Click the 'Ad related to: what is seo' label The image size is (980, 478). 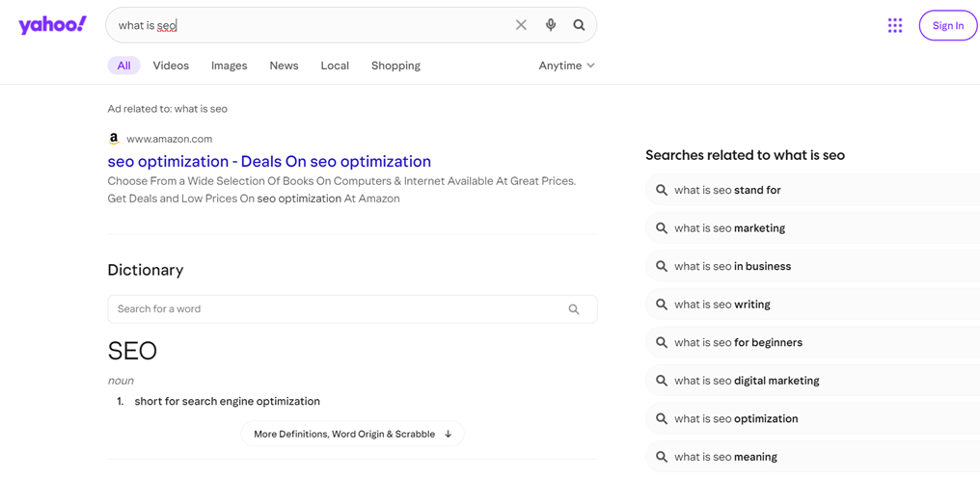pyautogui.click(x=168, y=109)
